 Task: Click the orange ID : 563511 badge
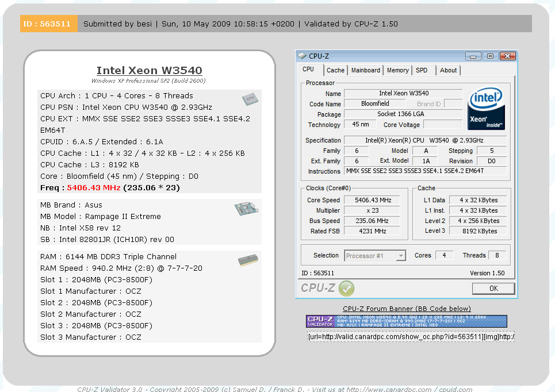(48, 24)
